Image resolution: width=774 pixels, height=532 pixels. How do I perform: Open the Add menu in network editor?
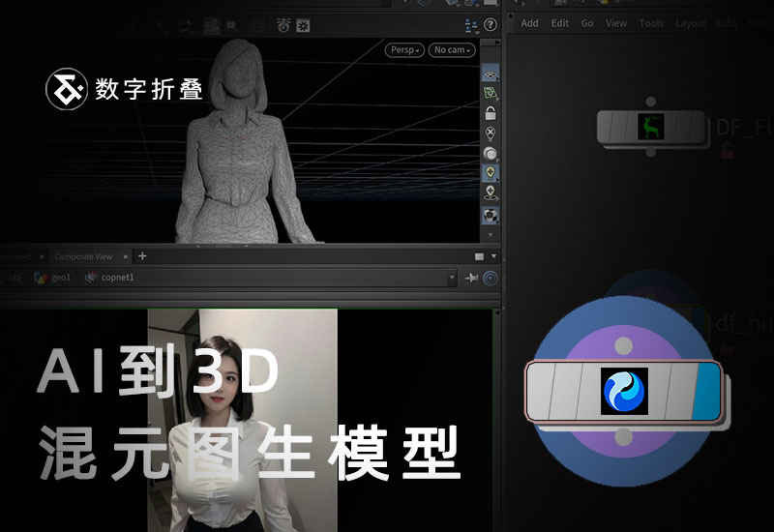529,23
